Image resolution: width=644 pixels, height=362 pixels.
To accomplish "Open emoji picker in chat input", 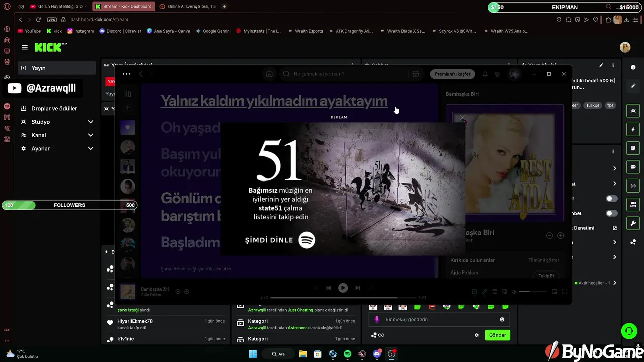I will (502, 319).
